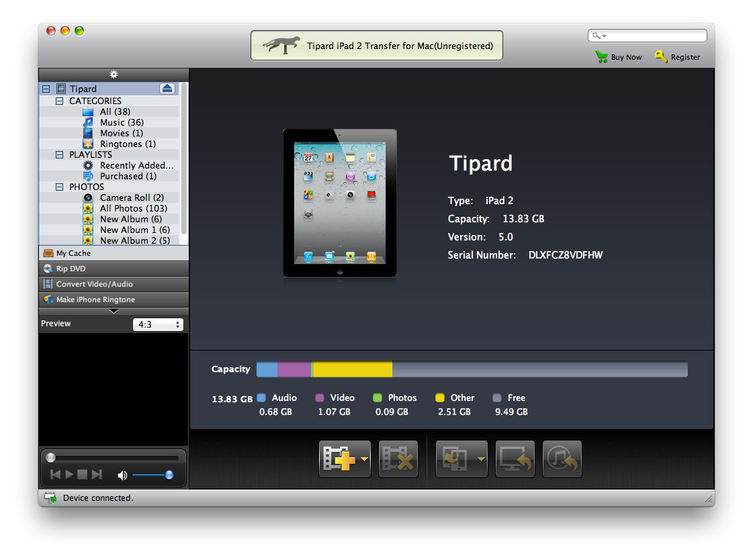The image size is (753, 560).
Task: Collapse the PLAYLISTS section
Action: pyautogui.click(x=60, y=154)
